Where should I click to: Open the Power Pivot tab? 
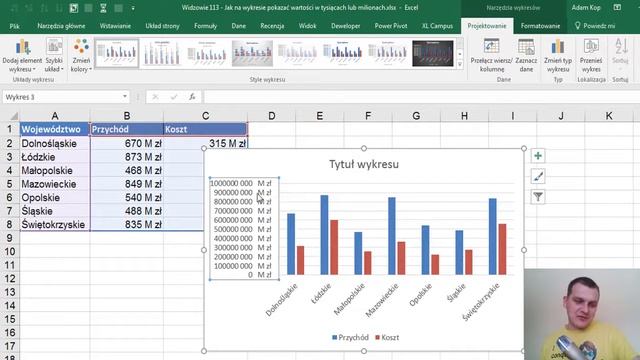391,26
